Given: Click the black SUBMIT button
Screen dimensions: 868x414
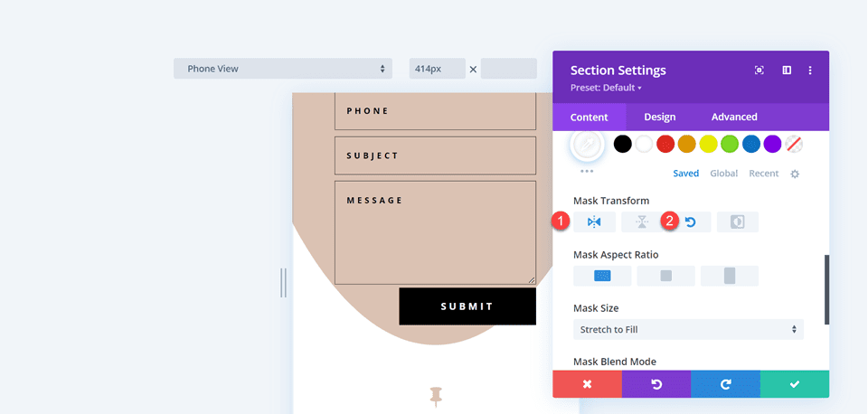Looking at the screenshot, I should coord(467,306).
